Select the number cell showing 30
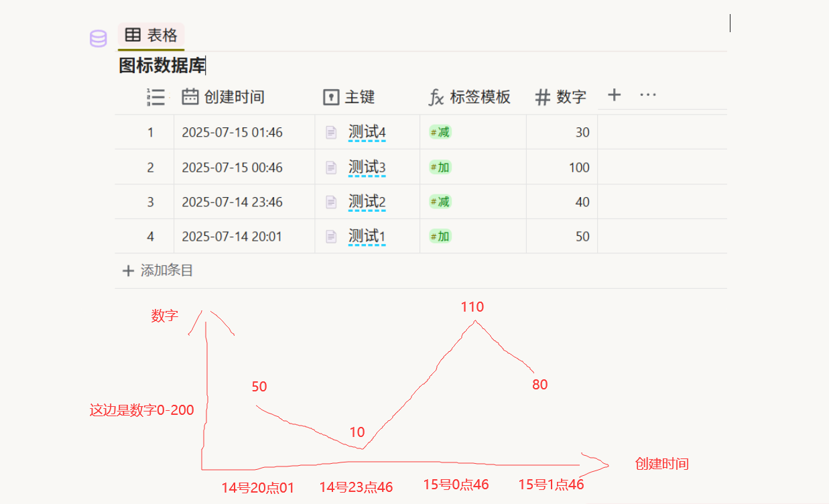This screenshot has height=504, width=829. [x=562, y=133]
